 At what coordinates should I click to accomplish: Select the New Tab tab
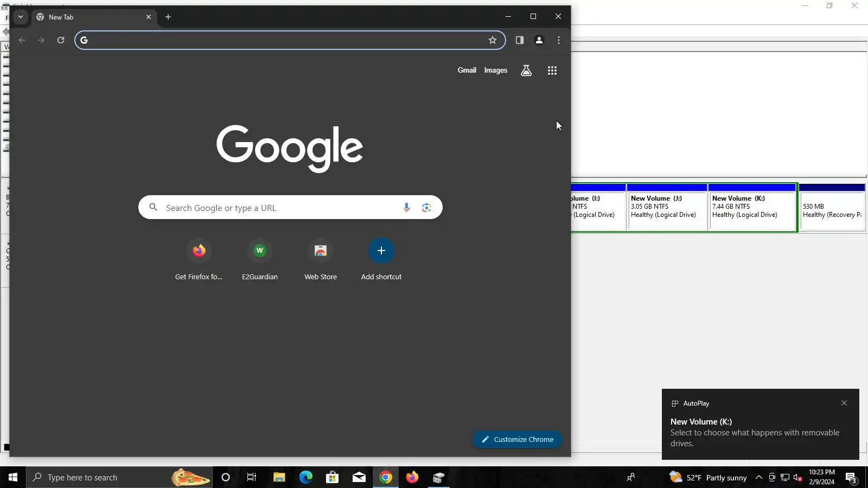94,17
